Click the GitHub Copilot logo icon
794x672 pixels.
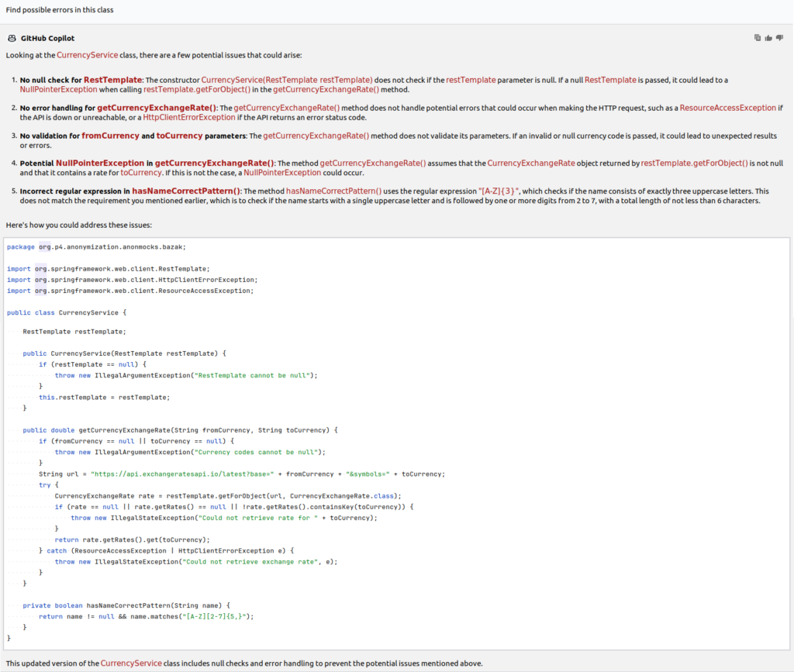(x=12, y=39)
